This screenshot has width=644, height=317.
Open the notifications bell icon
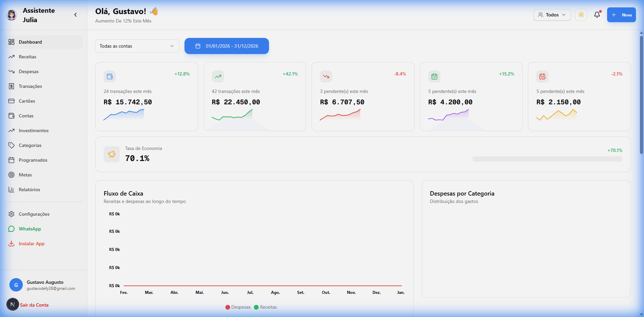tap(597, 15)
